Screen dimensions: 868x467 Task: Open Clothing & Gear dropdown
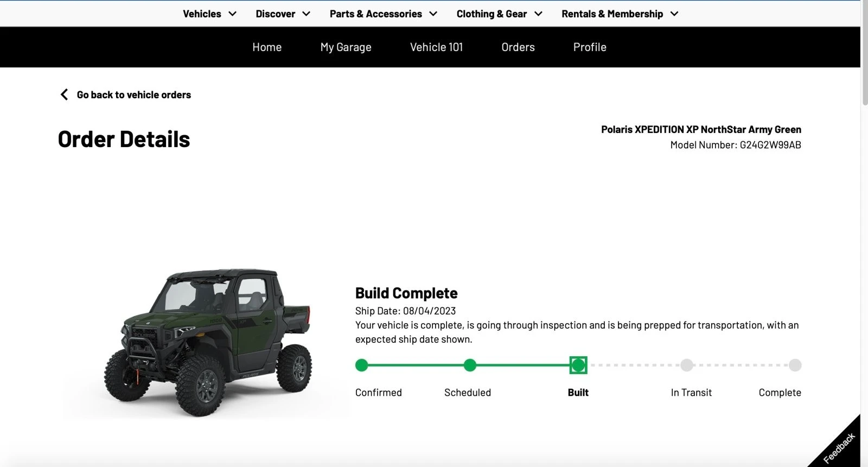(x=499, y=14)
